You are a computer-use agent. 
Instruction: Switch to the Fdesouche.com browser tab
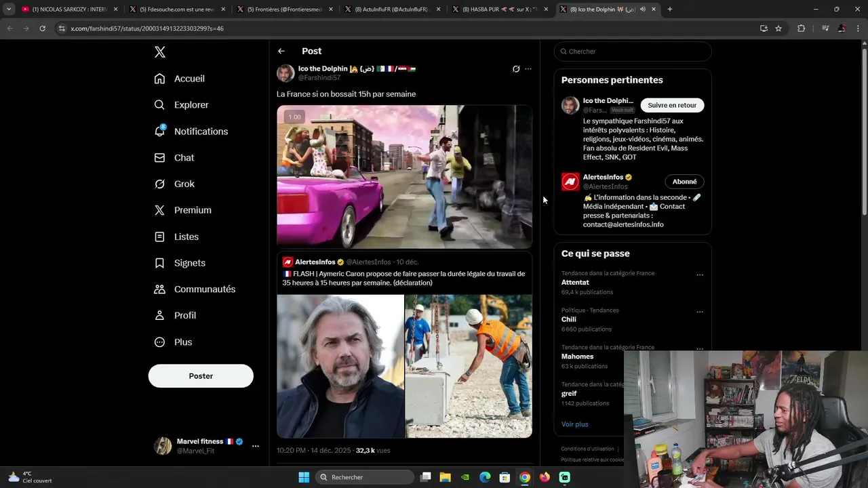[178, 9]
